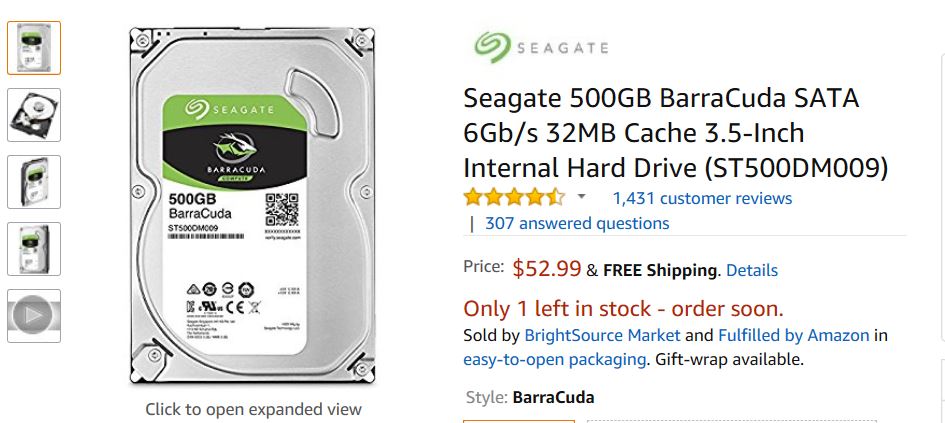View FREE Shipping Details link
The height and width of the screenshot is (423, 945).
pos(752,271)
